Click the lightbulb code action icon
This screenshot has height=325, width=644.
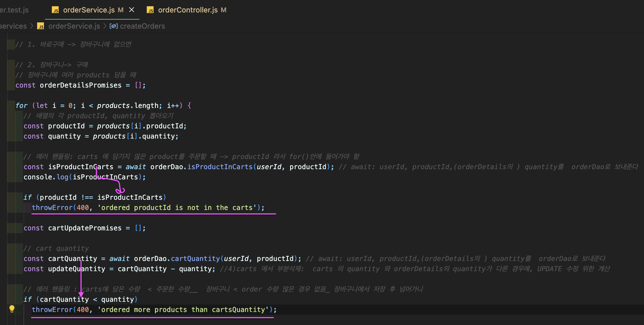point(12,309)
